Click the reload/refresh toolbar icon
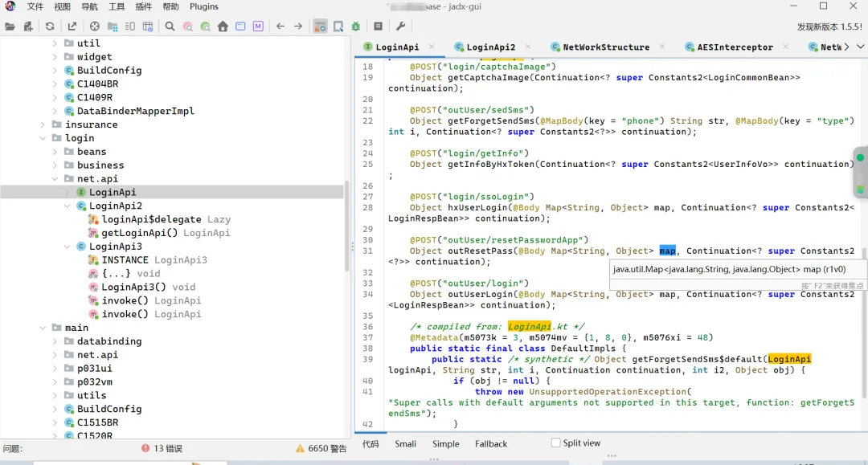This screenshot has height=465, width=868. pyautogui.click(x=50, y=27)
